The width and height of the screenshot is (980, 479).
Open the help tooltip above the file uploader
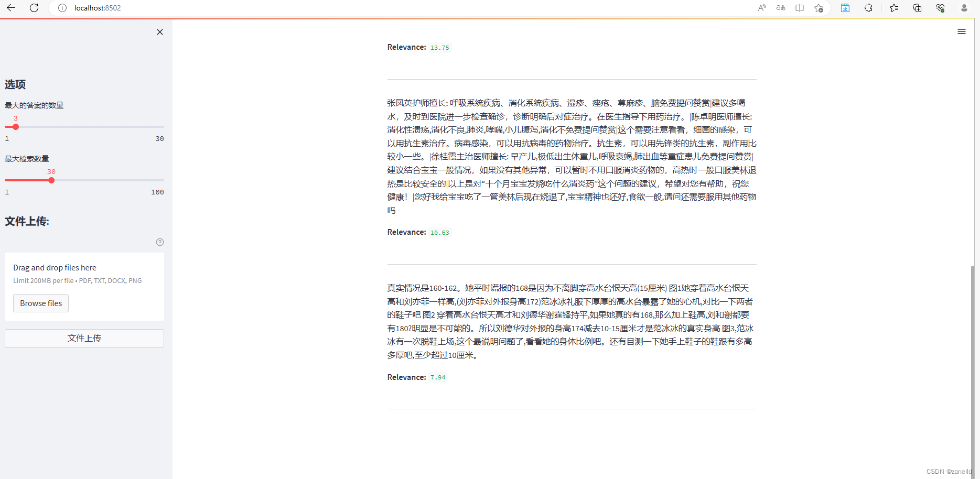159,242
